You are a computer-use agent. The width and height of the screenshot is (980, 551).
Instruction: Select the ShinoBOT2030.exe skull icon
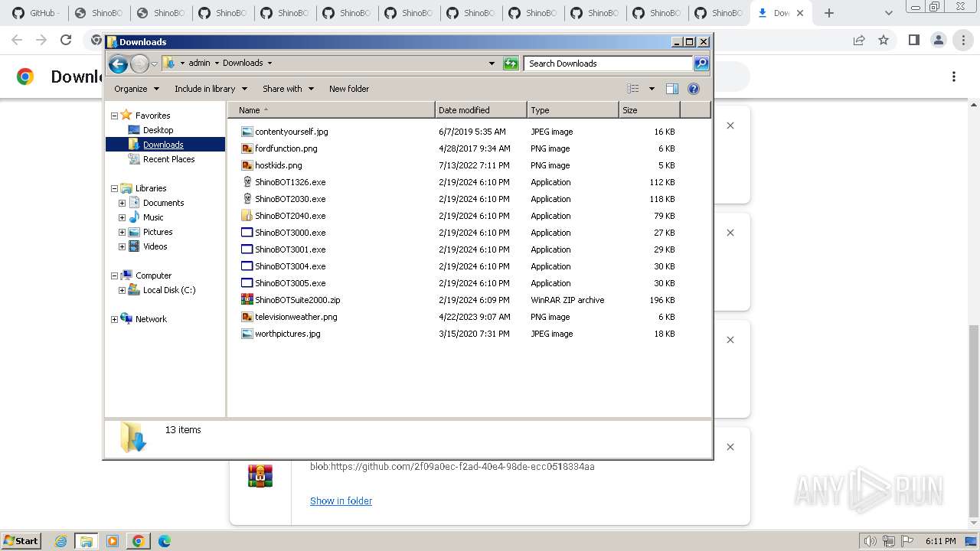247,199
